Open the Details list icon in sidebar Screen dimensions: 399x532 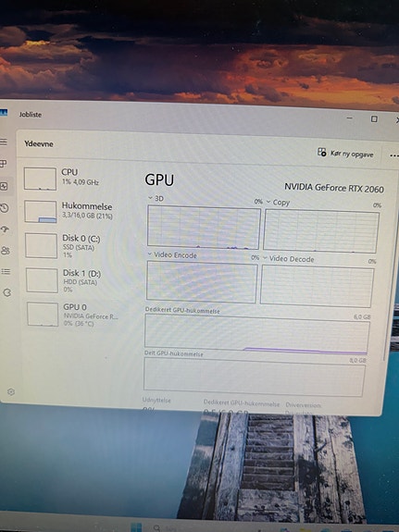pos(6,271)
